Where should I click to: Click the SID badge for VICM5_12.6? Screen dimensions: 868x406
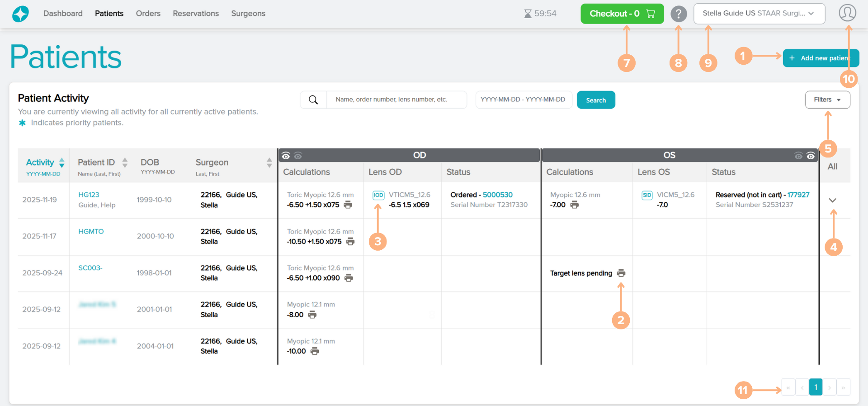tap(647, 195)
